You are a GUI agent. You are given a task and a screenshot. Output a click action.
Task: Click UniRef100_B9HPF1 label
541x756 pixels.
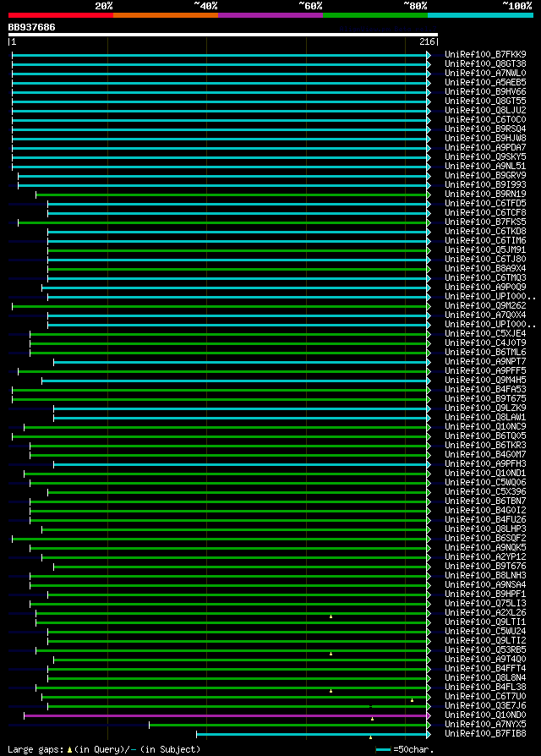point(485,594)
